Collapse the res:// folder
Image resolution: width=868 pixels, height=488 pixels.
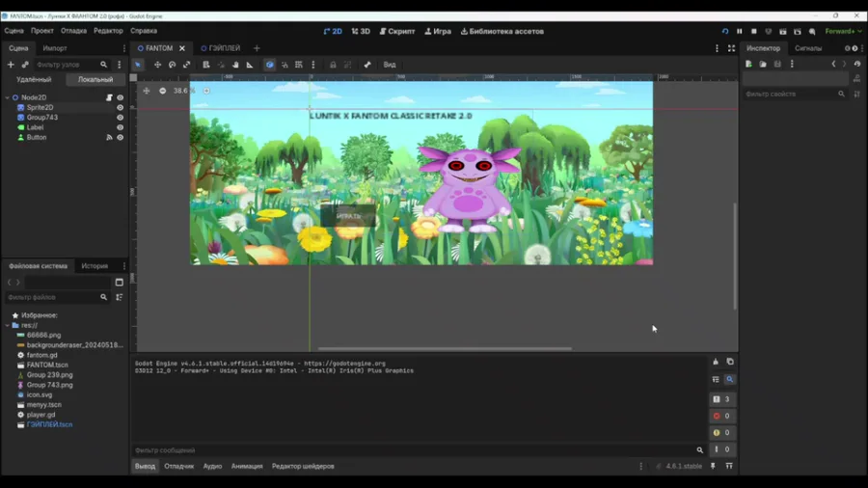coord(7,325)
